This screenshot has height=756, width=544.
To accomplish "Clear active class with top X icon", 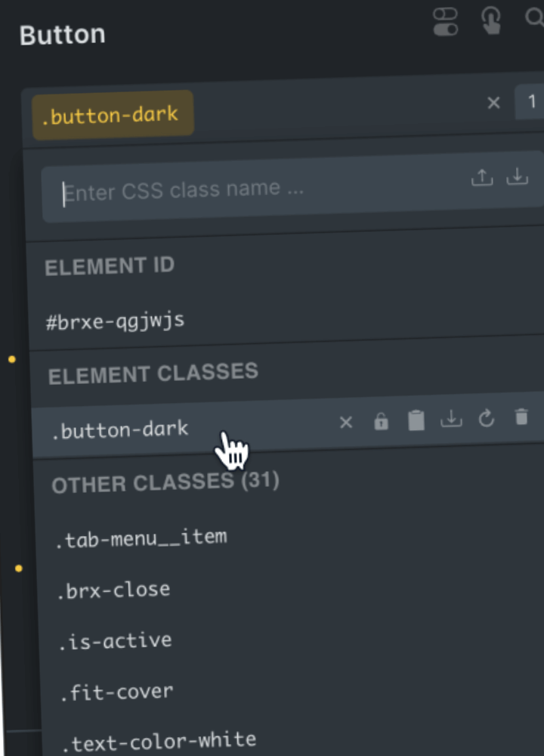I will pyautogui.click(x=493, y=103).
